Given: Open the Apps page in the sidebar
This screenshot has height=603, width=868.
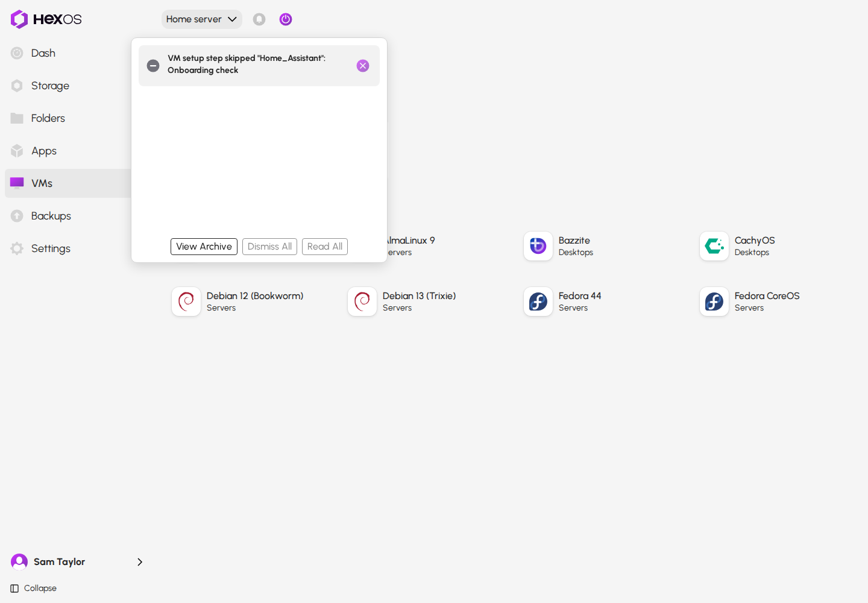Looking at the screenshot, I should (x=68, y=151).
